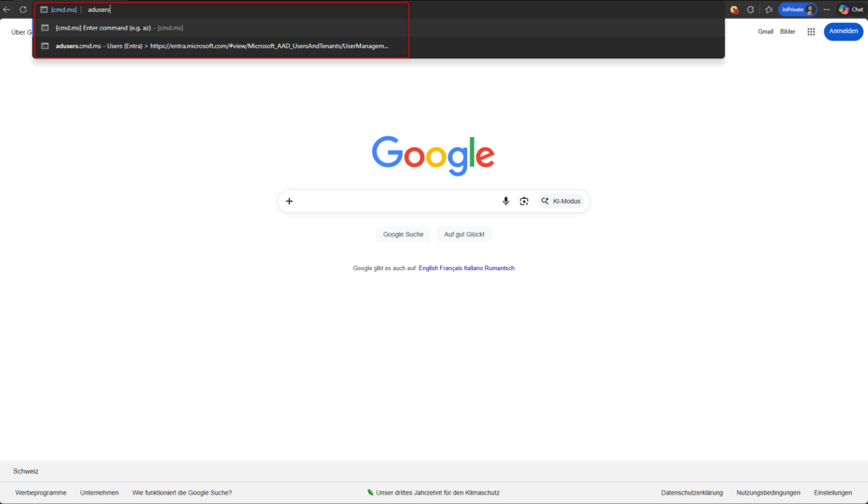Open the Nutzungsbedingungen footer link
This screenshot has height=504, width=868.
[x=768, y=492]
